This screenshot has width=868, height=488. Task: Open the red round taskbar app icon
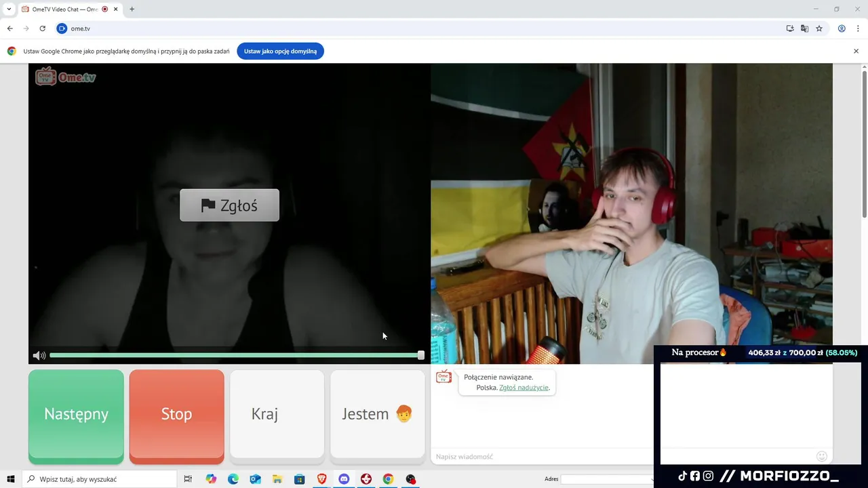[x=366, y=479]
